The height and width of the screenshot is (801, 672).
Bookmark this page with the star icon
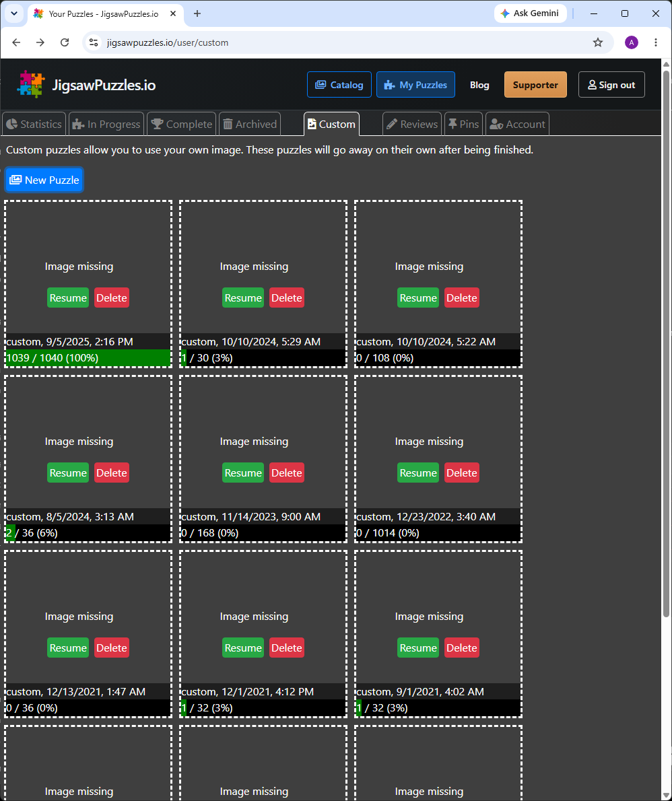(598, 42)
